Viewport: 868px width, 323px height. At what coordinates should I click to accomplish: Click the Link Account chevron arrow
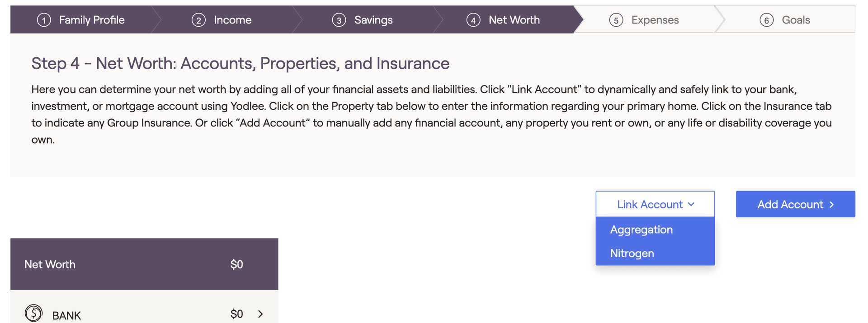click(691, 204)
